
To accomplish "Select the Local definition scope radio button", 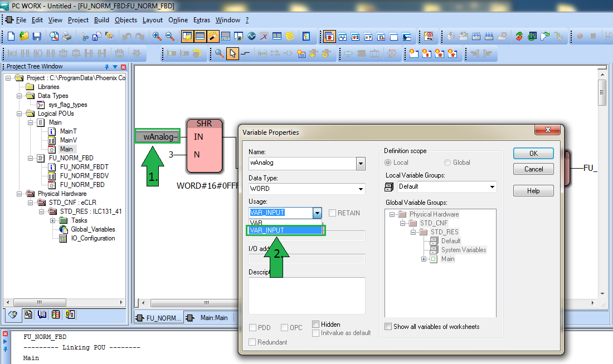I will [x=389, y=163].
